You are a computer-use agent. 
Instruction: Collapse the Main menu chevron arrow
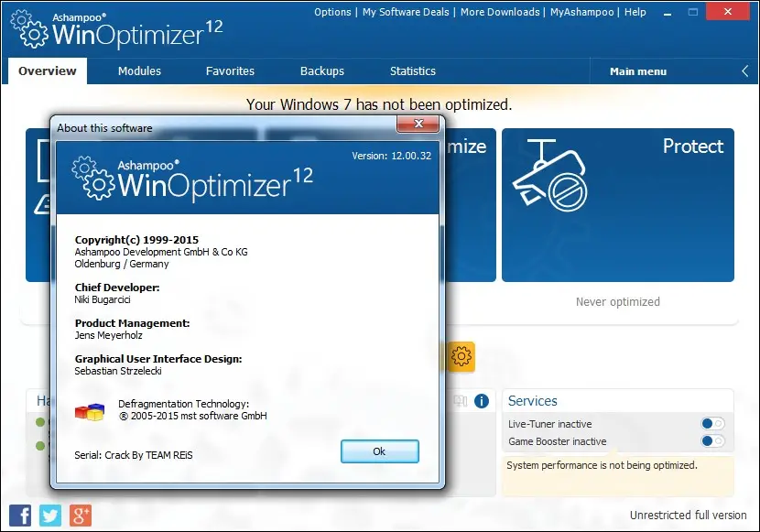click(745, 71)
